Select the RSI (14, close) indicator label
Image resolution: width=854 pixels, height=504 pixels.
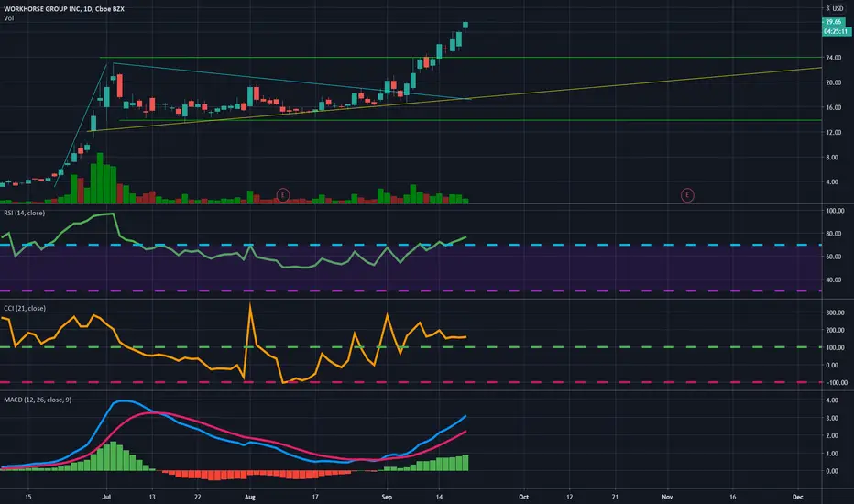(x=25, y=213)
